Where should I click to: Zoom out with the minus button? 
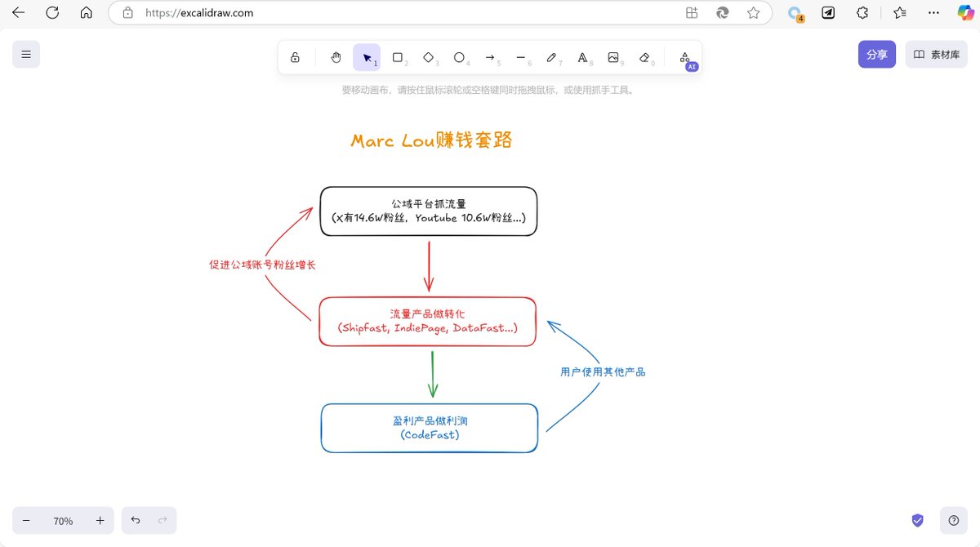click(x=26, y=520)
